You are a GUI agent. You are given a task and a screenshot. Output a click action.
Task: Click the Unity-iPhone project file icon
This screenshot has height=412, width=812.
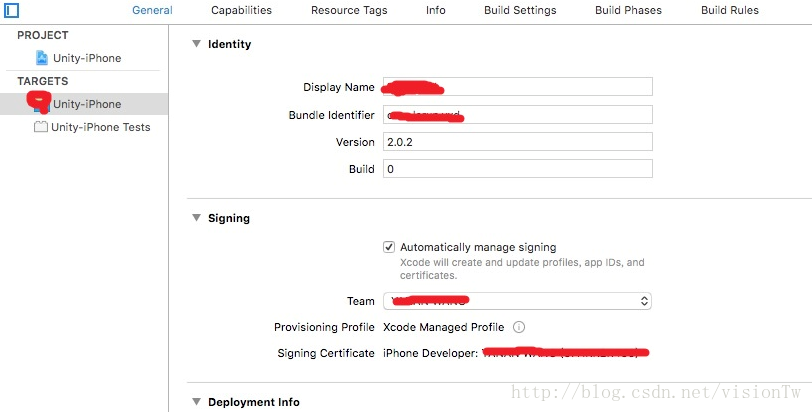(x=42, y=57)
